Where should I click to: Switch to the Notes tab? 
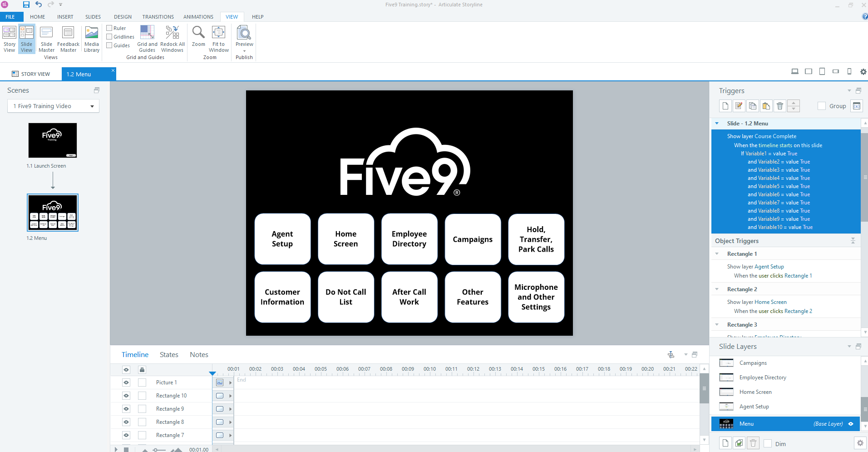tap(199, 355)
